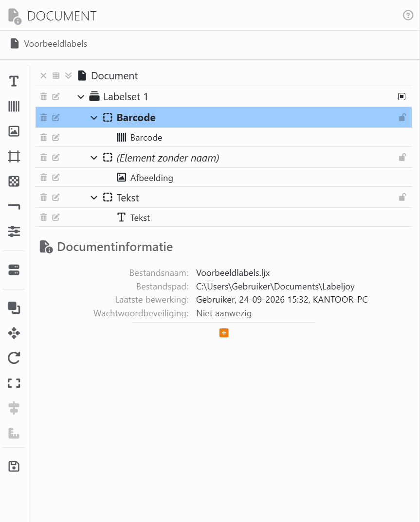The height and width of the screenshot is (522, 420).
Task: Edit the unnamed element pencil icon
Action: click(56, 157)
